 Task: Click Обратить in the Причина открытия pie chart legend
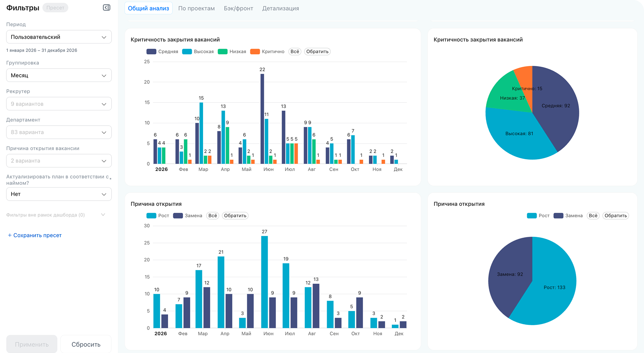(x=616, y=216)
